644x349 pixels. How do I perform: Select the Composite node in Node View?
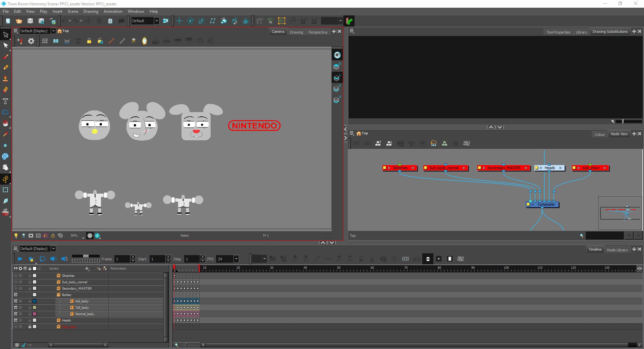pos(543,204)
